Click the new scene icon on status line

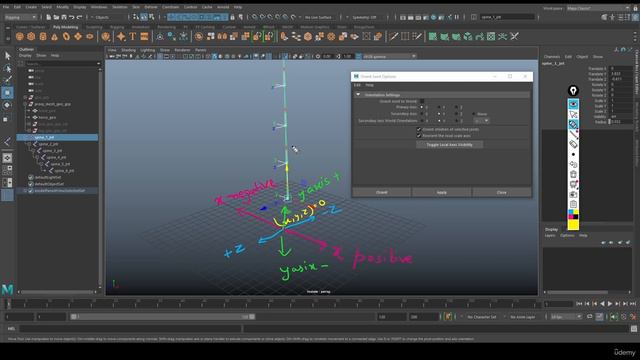tap(49, 17)
